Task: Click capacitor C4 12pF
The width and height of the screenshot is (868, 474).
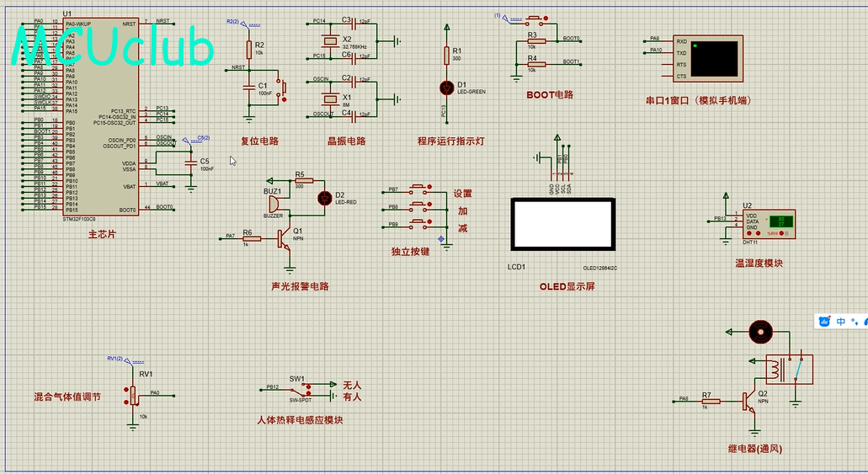Action: point(354,116)
